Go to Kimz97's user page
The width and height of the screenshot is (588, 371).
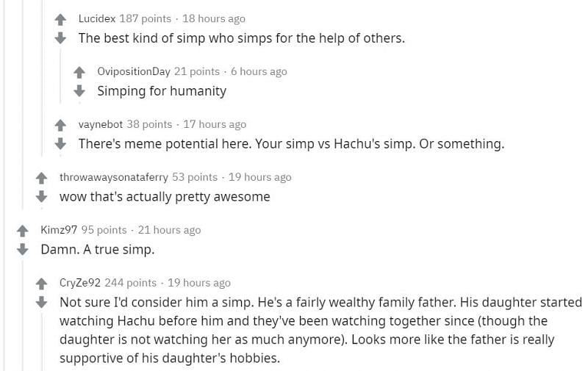(59, 230)
